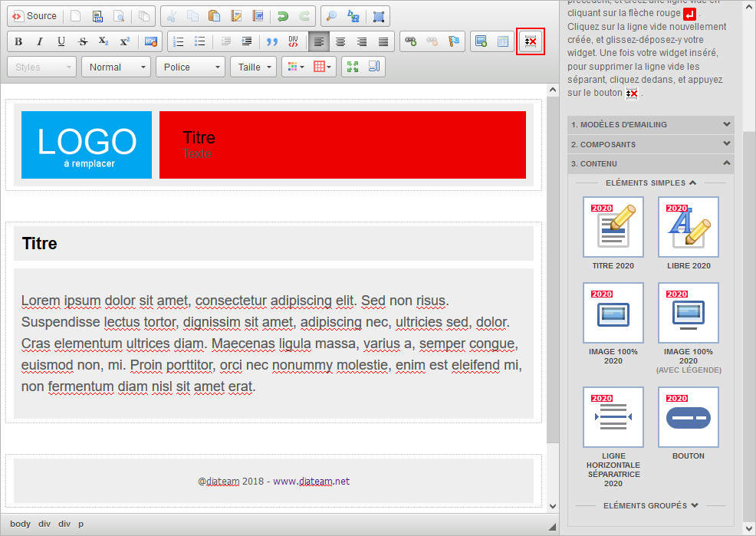
Task: Click the Undo arrow icon
Action: [x=283, y=15]
